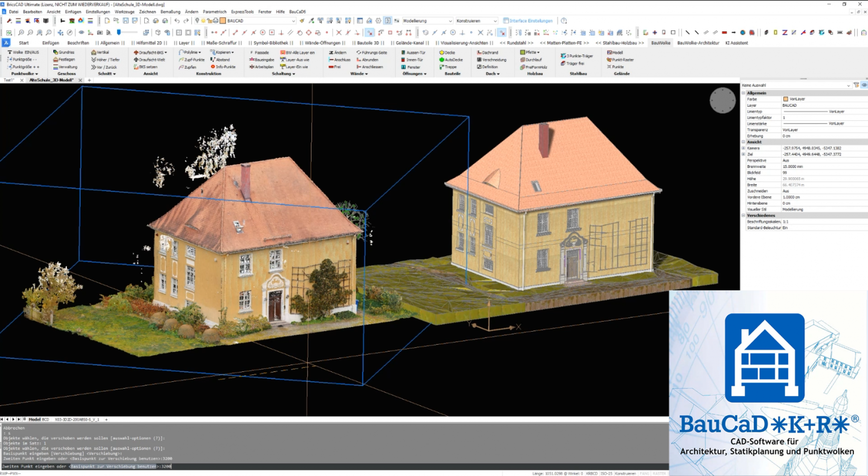Toggle Layer-Ein wie

[x=294, y=67]
